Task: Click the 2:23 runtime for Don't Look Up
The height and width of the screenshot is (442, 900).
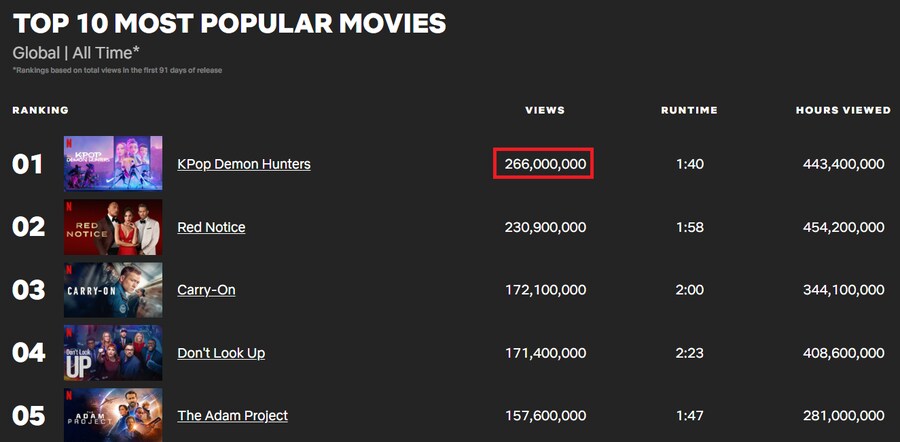Action: (689, 353)
